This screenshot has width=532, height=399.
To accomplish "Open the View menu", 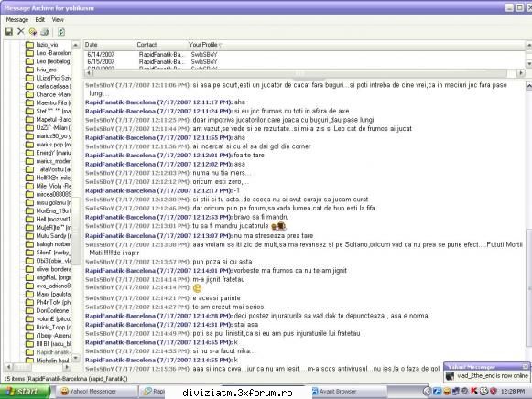I will (x=58, y=19).
